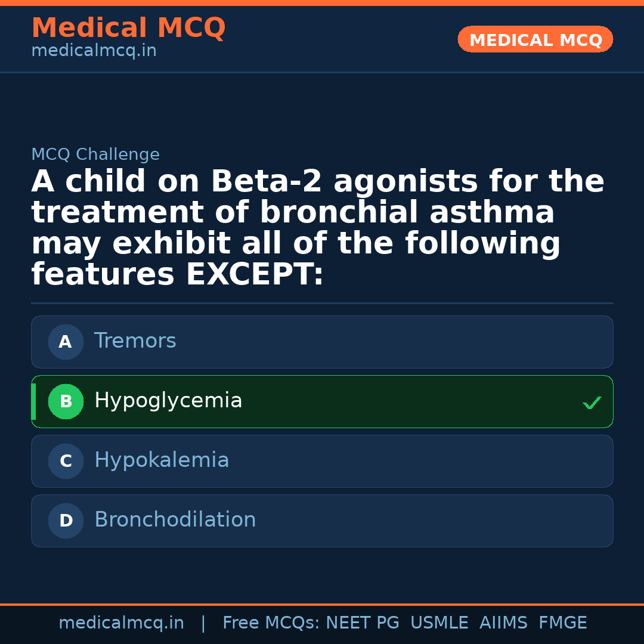Click the letter D circle badge
Viewport: 644px width, 644px height.
pos(66,521)
